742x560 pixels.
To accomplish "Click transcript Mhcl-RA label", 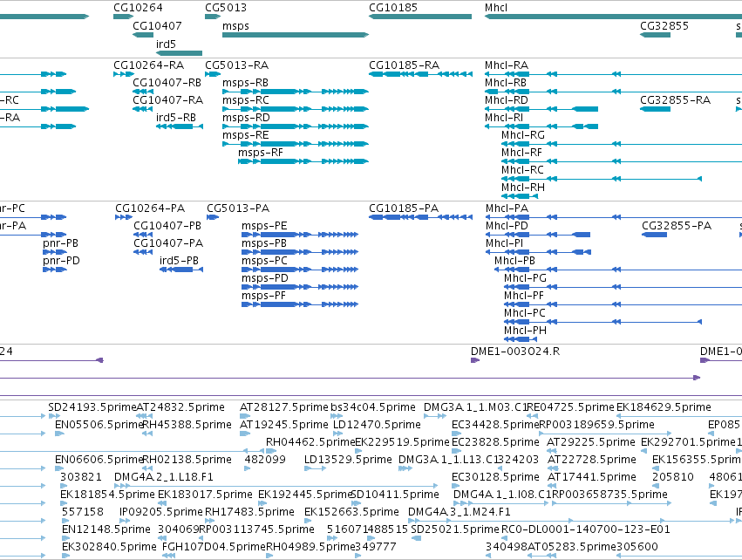I will [x=507, y=65].
